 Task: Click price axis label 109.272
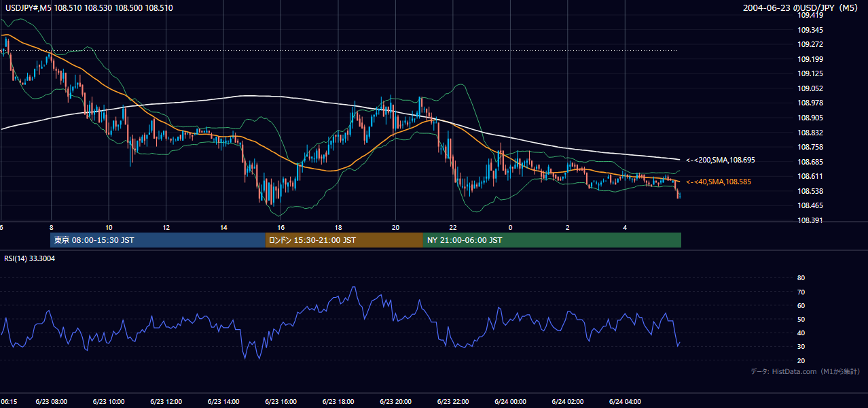tap(810, 44)
